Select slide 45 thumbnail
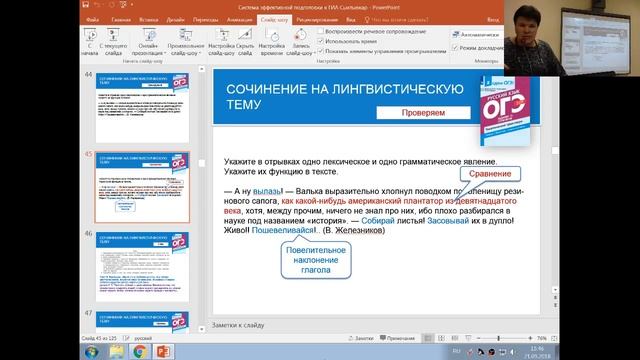This screenshot has height=360, width=640. [x=142, y=187]
